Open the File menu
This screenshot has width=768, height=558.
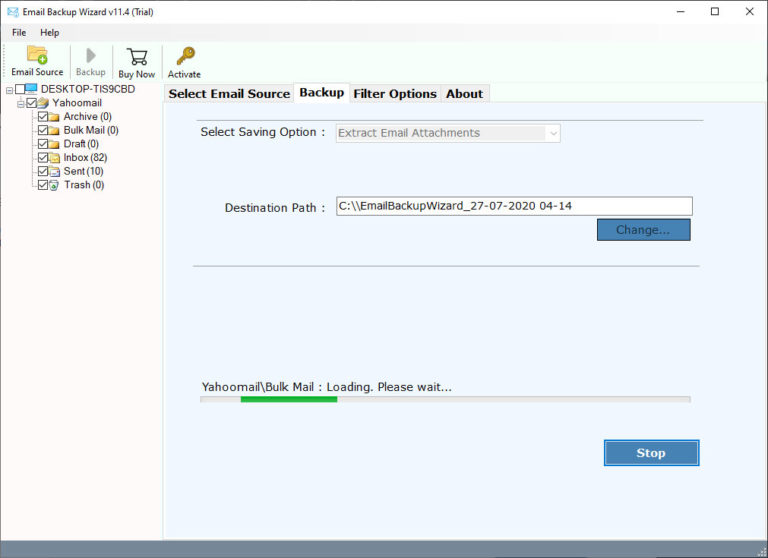(19, 32)
